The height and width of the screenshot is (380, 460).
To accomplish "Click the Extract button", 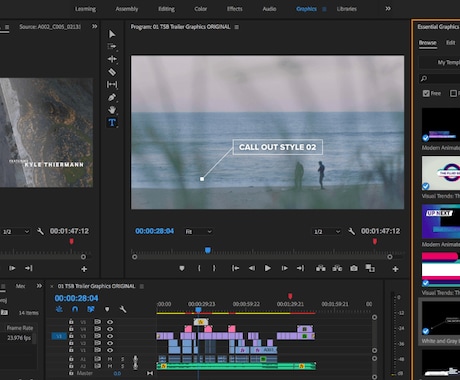I will point(337,268).
